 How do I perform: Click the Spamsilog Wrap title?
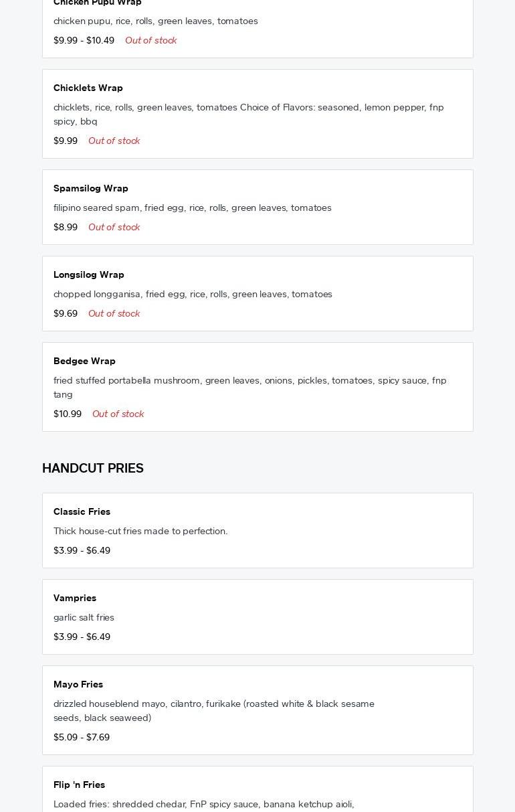tap(90, 188)
